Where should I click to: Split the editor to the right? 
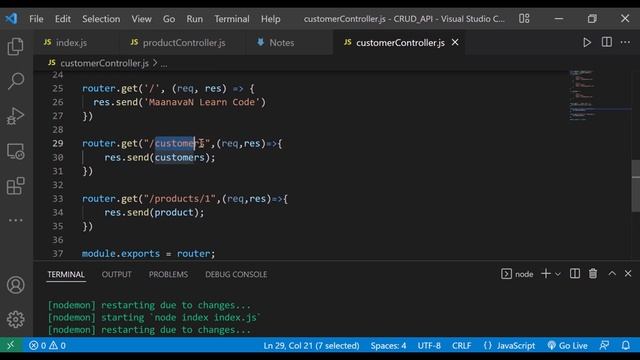click(607, 42)
